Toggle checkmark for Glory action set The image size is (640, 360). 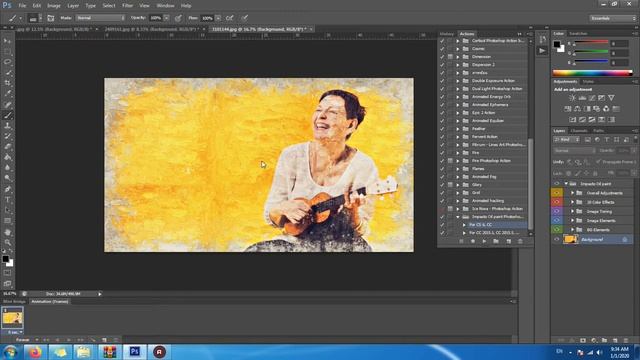(442, 184)
